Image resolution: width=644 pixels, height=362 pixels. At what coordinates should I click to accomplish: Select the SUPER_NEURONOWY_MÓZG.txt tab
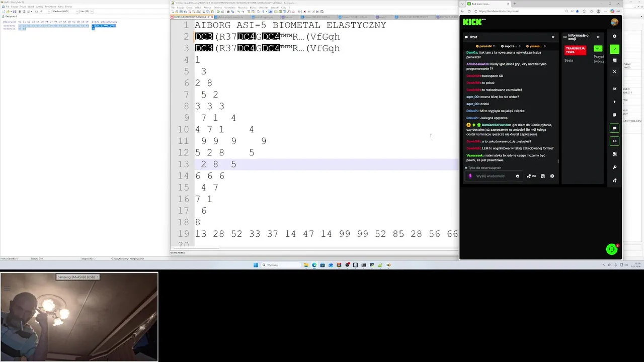[x=193, y=17]
